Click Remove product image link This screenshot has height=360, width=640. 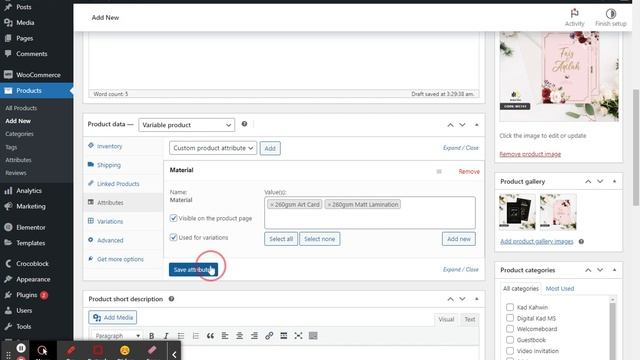[530, 154]
